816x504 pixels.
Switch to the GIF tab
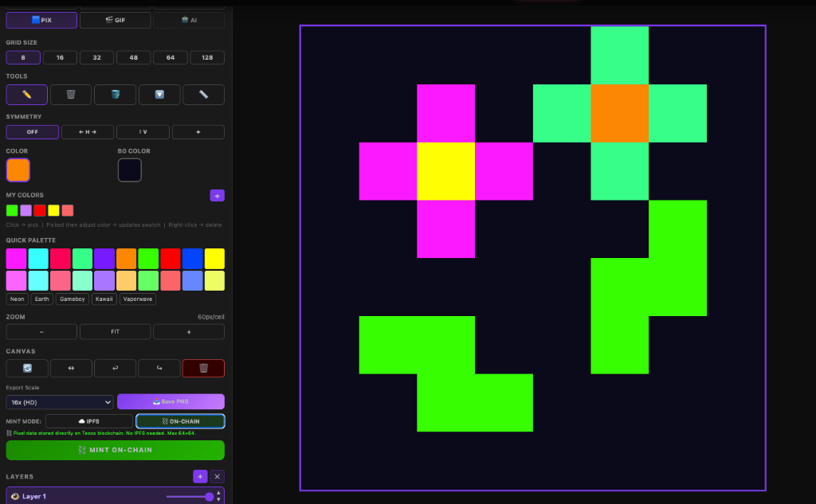coord(115,20)
